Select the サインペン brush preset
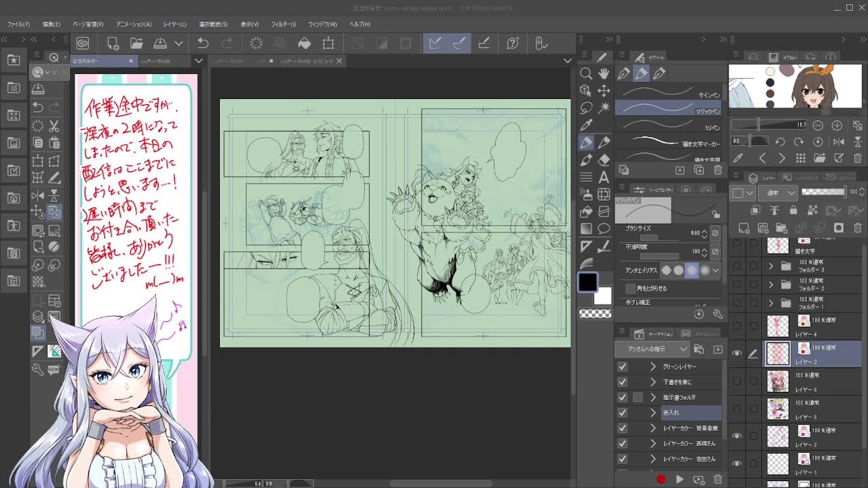 [x=668, y=92]
